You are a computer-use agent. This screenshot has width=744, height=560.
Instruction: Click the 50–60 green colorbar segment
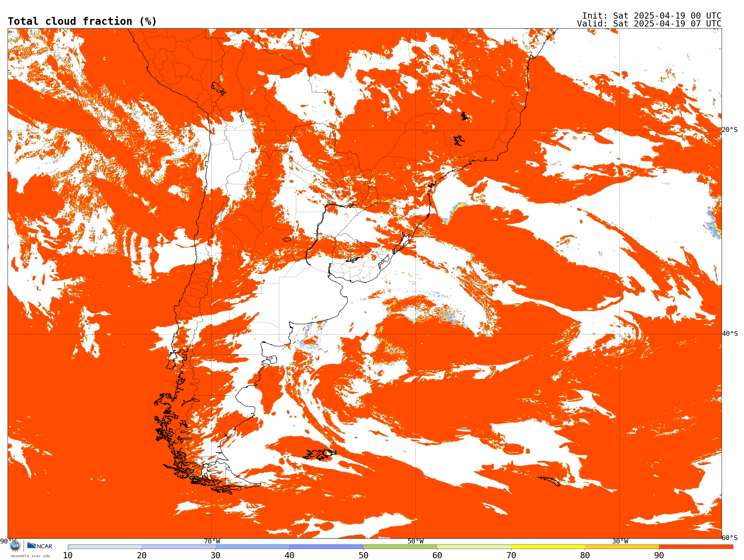tap(400, 547)
